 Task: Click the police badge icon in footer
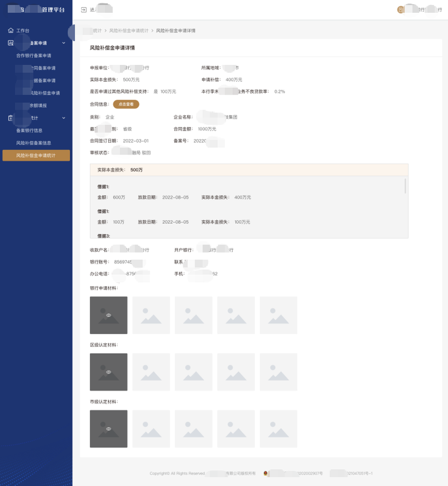pos(265,473)
